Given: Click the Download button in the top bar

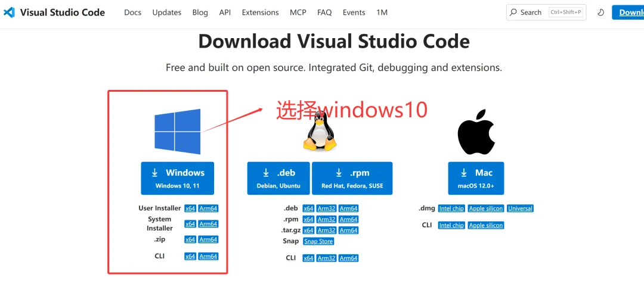Looking at the screenshot, I should (628, 13).
